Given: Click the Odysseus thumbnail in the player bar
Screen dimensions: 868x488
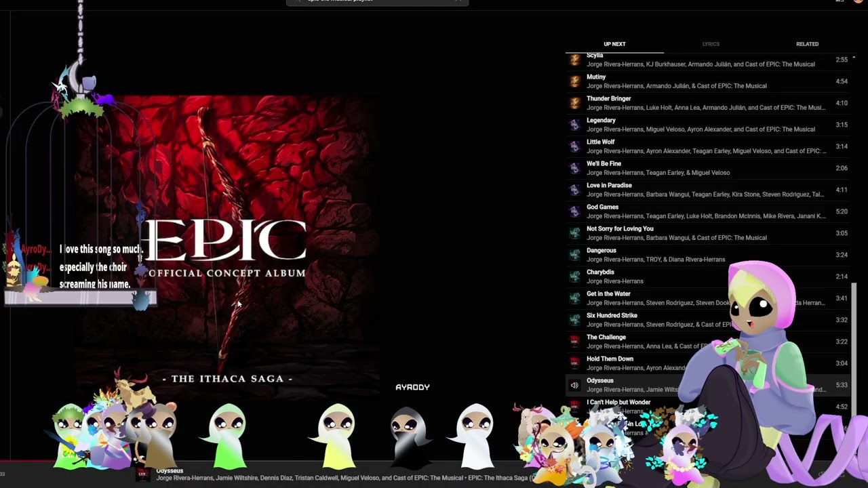Looking at the screenshot, I should tap(143, 474).
